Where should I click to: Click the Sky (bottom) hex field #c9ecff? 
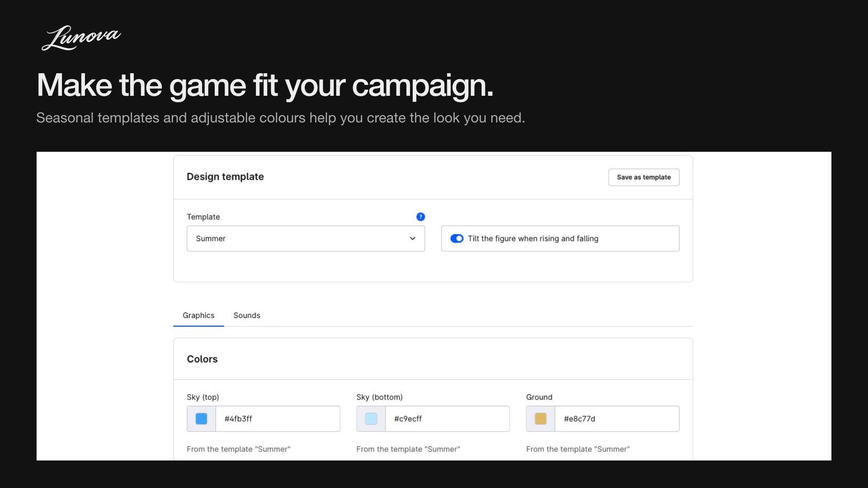click(x=448, y=419)
